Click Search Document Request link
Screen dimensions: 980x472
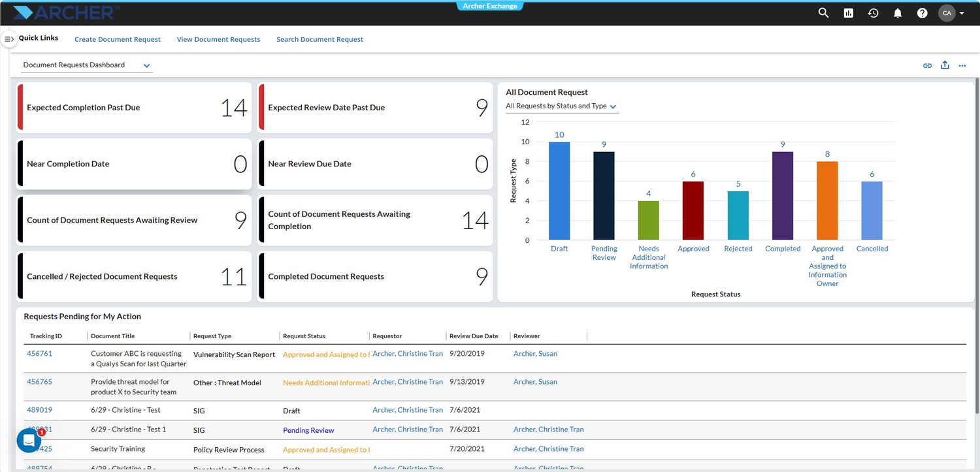click(319, 39)
